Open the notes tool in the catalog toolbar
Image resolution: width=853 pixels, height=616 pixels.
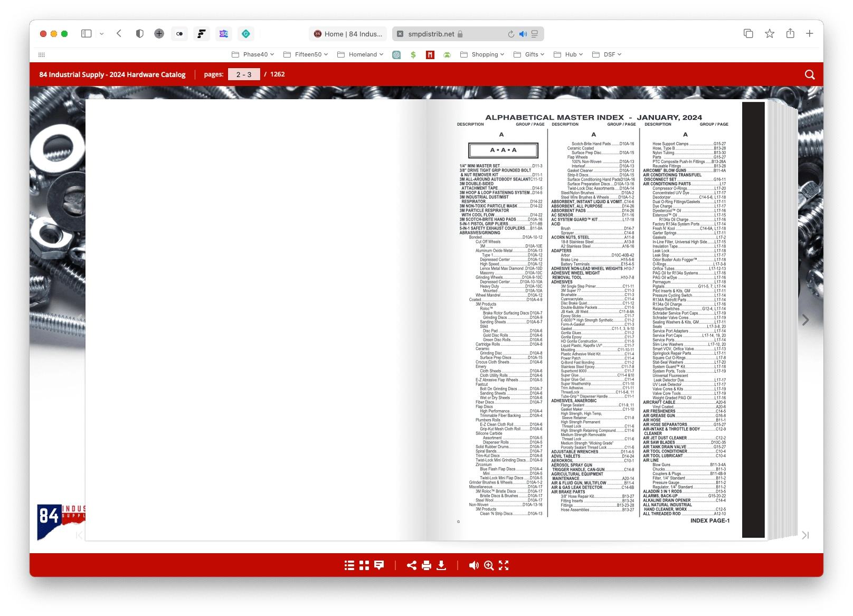coord(379,565)
